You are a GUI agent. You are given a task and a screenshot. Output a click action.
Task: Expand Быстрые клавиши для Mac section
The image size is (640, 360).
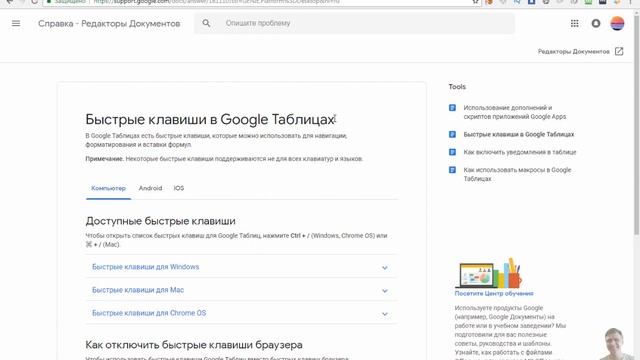click(241, 290)
